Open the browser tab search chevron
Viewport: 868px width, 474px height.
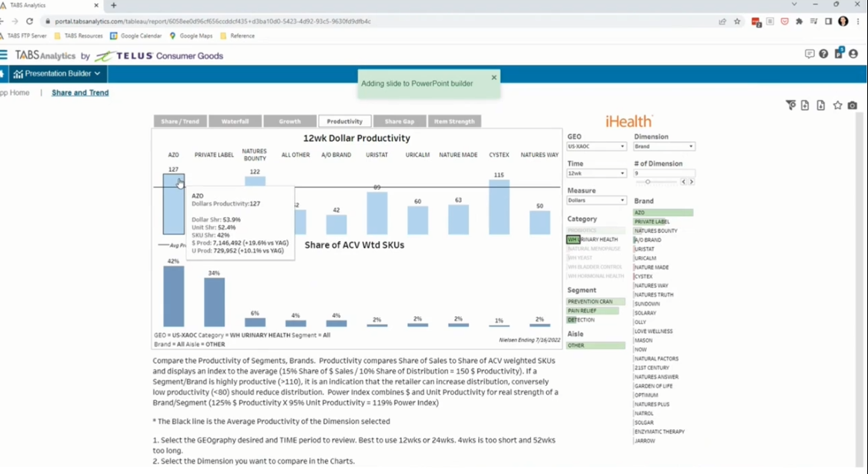click(794, 4)
